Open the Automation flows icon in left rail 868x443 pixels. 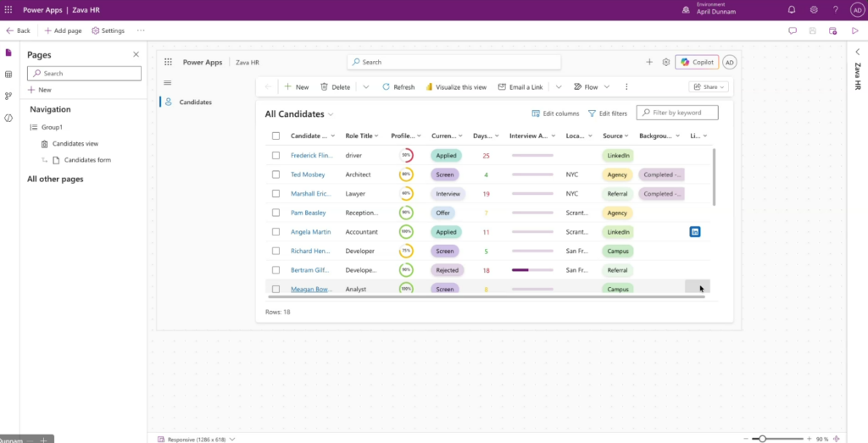click(x=8, y=96)
